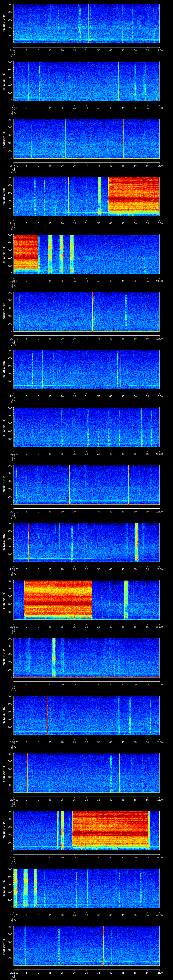The height and width of the screenshot is (980, 173).
Task: Click the red line near 37s in 9:32:00 spectrogram
Action: [x=103, y=945]
